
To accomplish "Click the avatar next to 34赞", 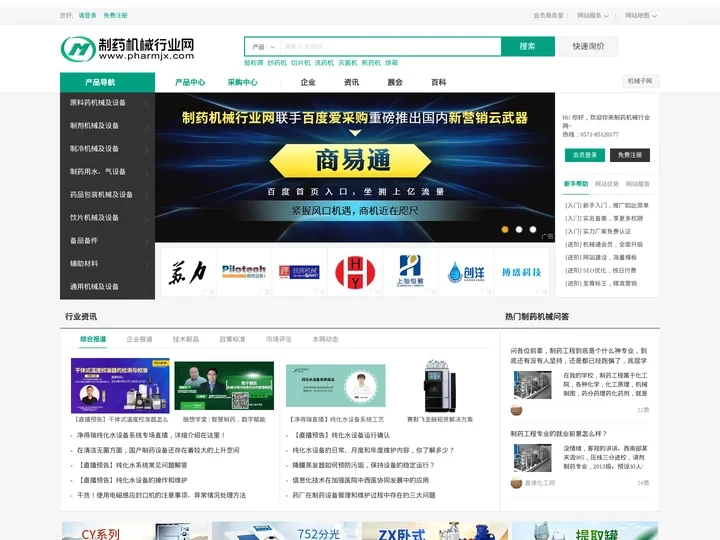I will pos(517,483).
